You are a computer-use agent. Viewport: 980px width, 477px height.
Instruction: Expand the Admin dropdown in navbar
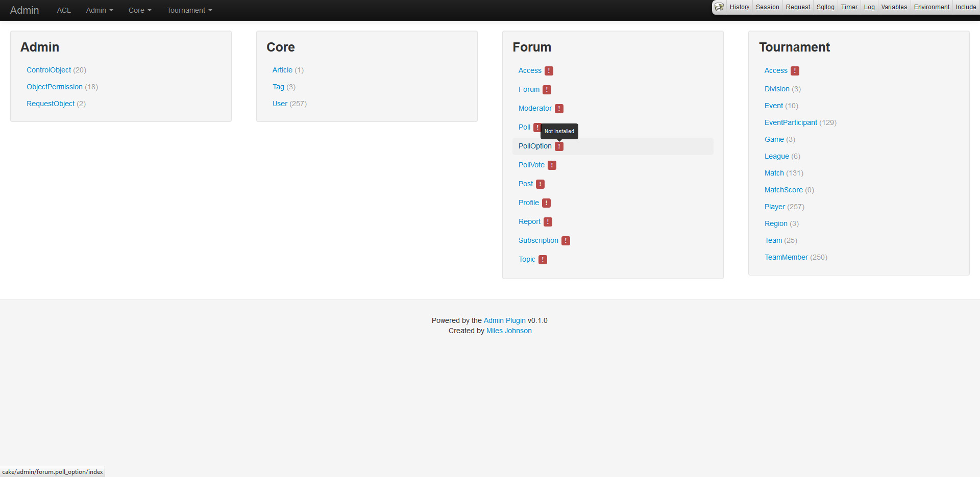click(99, 10)
